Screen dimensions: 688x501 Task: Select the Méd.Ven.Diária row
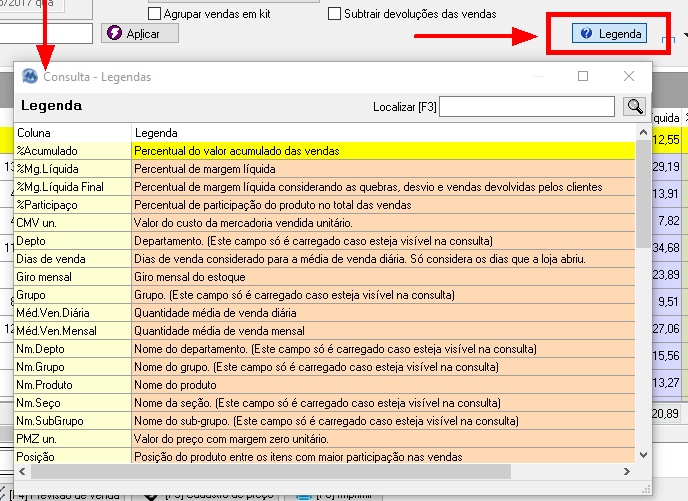[x=325, y=313]
